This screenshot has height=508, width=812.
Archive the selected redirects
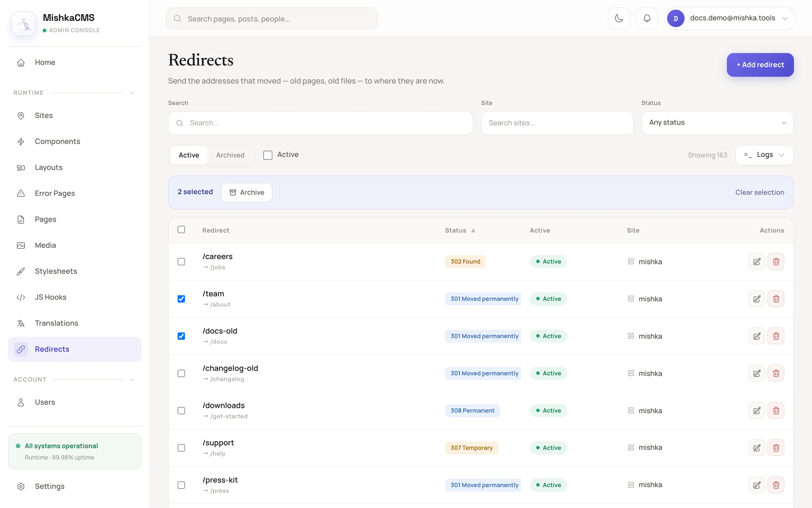coord(247,192)
